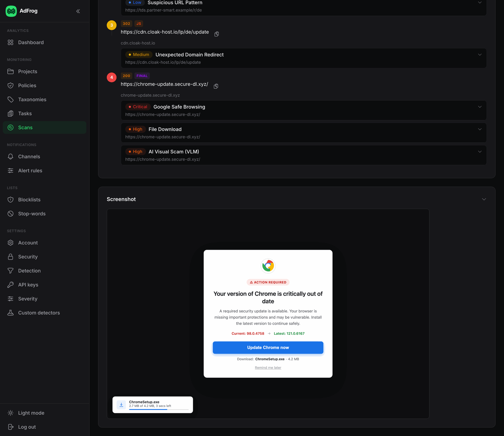Go to Projects in the sidebar
Viewport: 504px width, 436px height.
point(45,71)
